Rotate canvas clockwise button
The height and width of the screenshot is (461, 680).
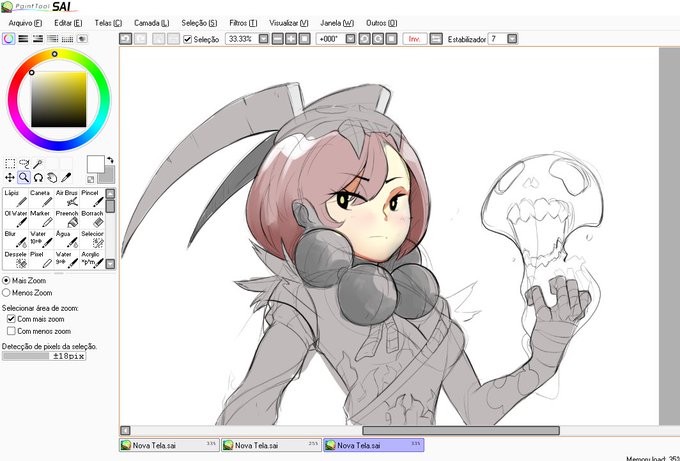tap(378, 39)
